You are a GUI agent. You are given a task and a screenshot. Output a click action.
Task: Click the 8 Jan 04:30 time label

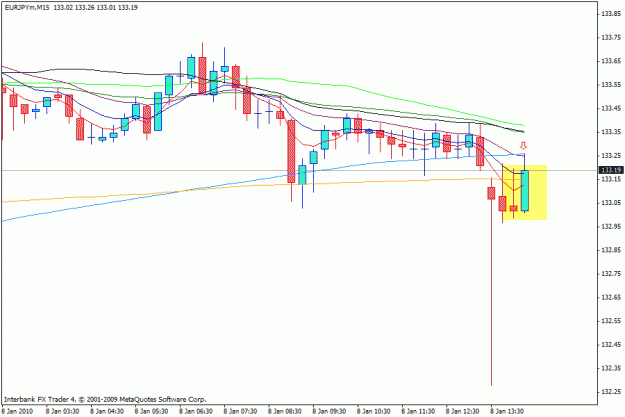[107, 411]
